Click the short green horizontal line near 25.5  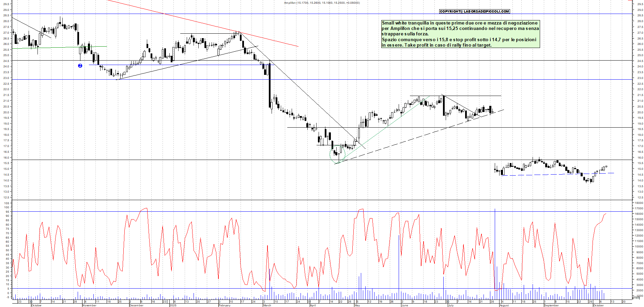pos(68,47)
